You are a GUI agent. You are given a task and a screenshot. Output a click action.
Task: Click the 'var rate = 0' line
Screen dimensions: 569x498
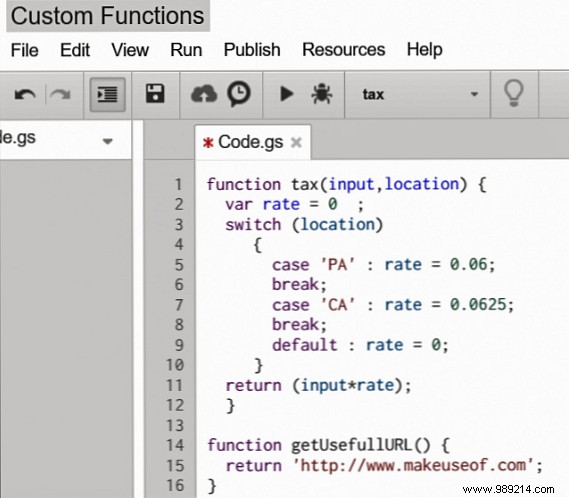tap(294, 204)
